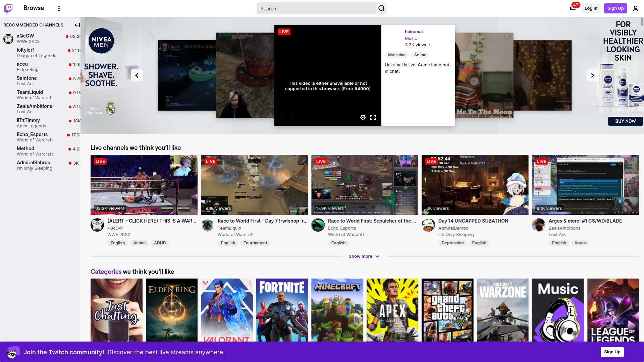
Task: Open the xQcOW WWE 2K22 stream thumbnail
Action: pos(144,185)
